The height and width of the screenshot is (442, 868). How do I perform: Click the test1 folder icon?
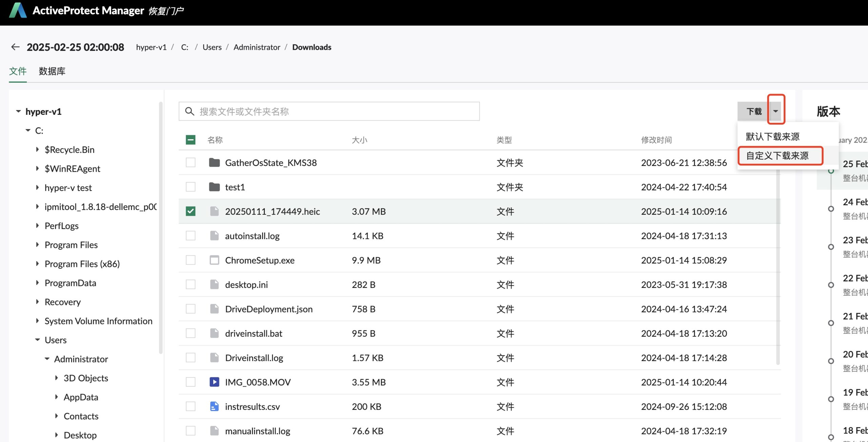pos(214,187)
